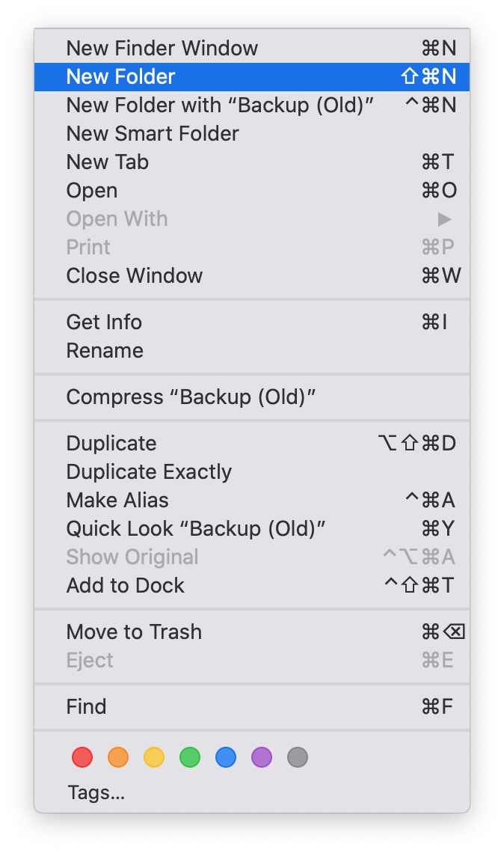
Task: Open a New Tab
Action: (108, 162)
